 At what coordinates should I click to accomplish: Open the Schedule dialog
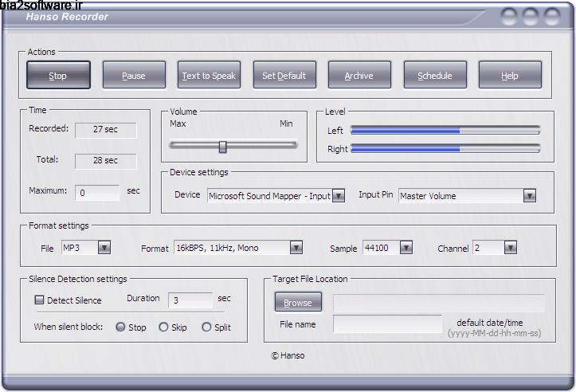(435, 76)
